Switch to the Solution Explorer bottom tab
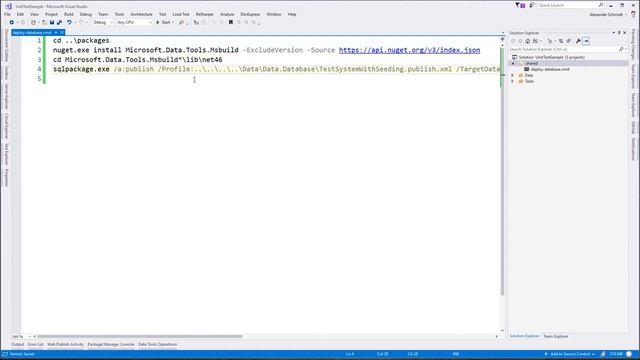640x360 pixels. [524, 336]
